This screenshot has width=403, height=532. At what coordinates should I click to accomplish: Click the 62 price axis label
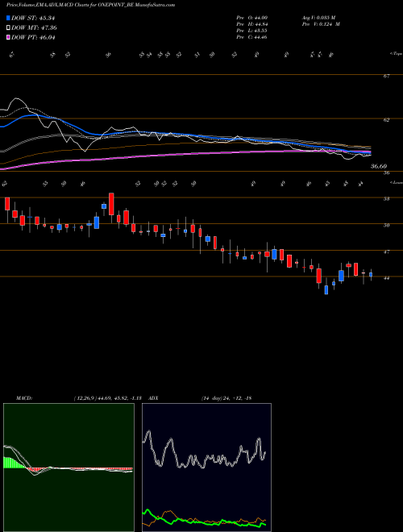click(386, 119)
